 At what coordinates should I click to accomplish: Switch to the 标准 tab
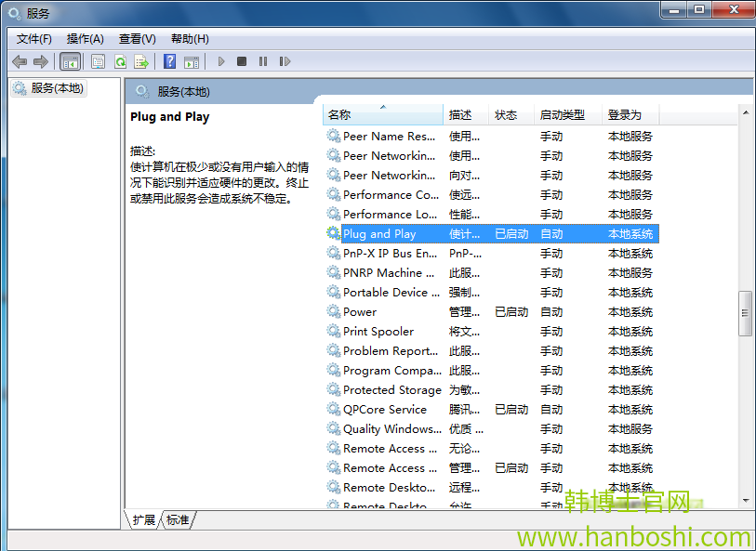[x=178, y=520]
